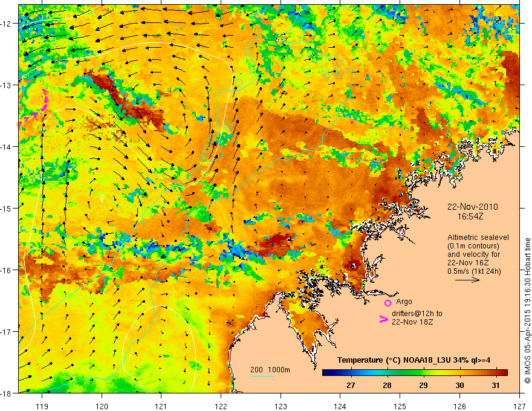Click the 'drifters@12h to' legend label
The image size is (532, 411).
(417, 314)
